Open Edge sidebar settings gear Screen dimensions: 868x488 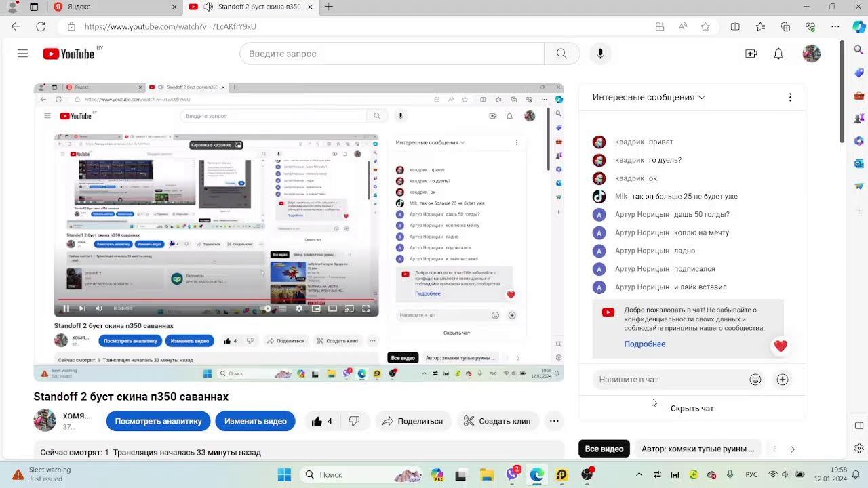[859, 448]
